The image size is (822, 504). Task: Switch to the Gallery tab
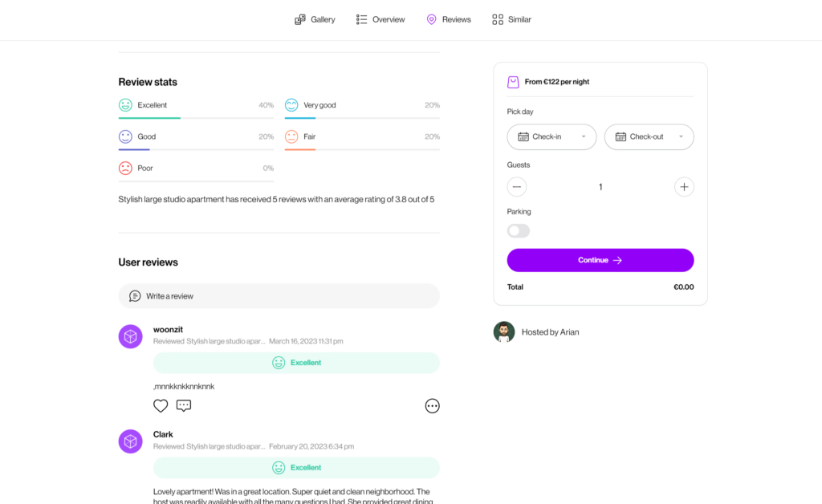click(x=315, y=19)
